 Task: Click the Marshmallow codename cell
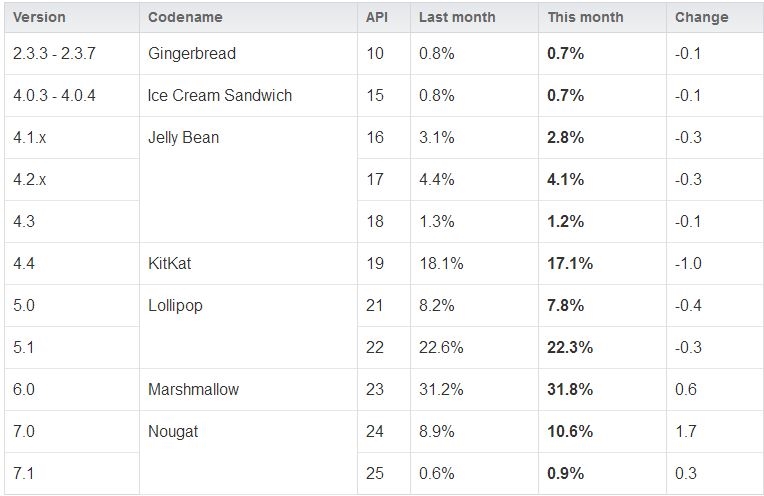click(x=193, y=389)
